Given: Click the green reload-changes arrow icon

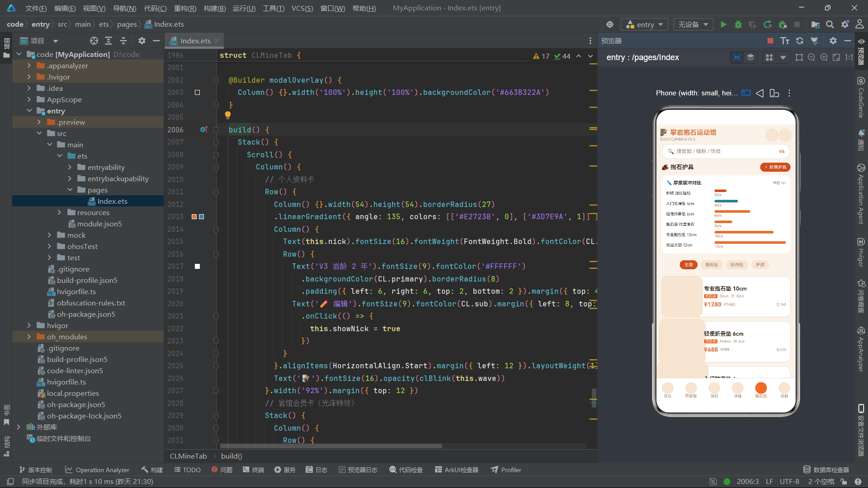Looking at the screenshot, I should click(x=768, y=24).
